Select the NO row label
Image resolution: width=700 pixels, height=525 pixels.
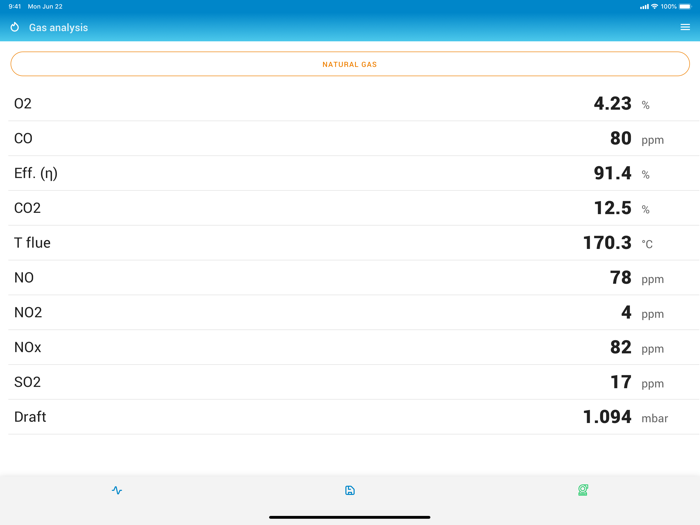point(24,278)
